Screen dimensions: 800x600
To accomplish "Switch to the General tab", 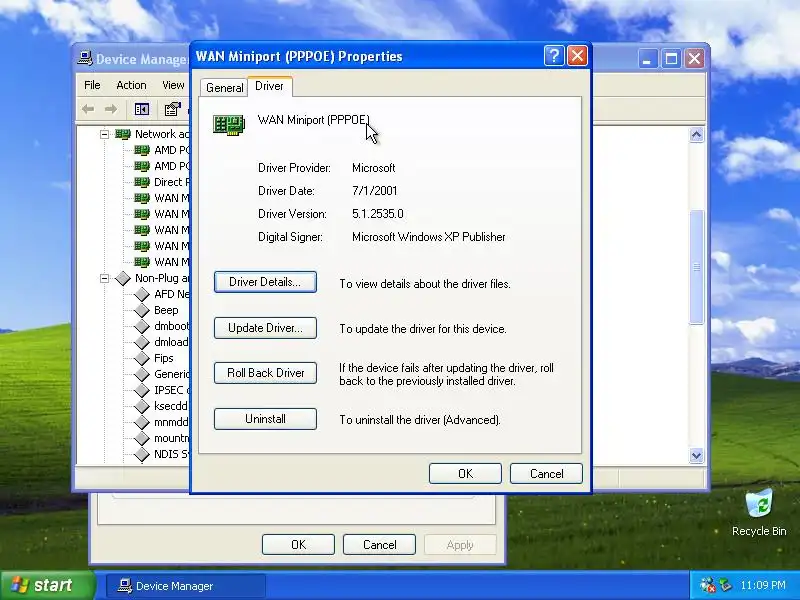I will (x=224, y=88).
